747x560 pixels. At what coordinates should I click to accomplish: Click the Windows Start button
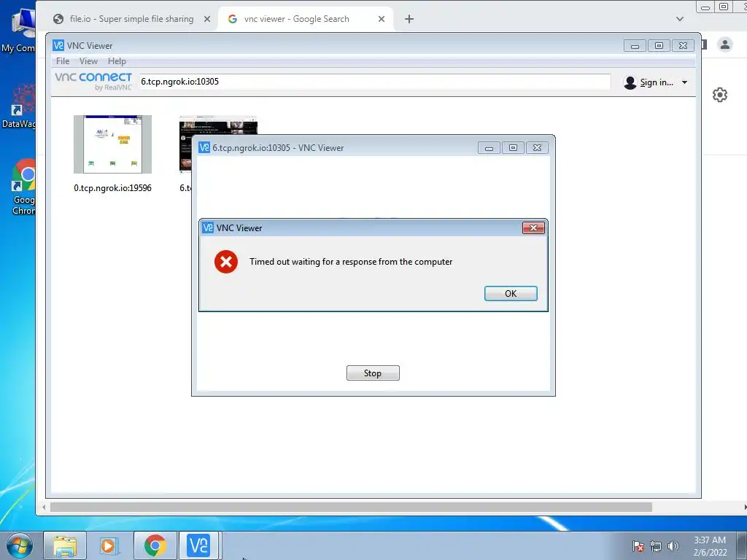tap(19, 545)
